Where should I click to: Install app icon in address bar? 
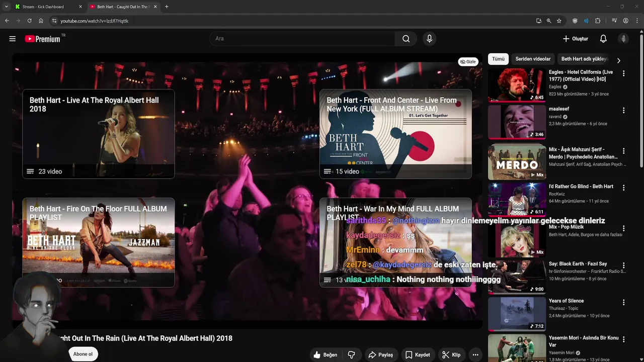click(539, 21)
